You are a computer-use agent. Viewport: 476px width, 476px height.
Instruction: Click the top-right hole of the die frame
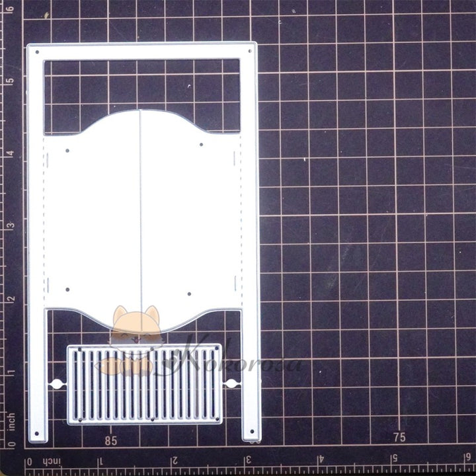(x=249, y=51)
